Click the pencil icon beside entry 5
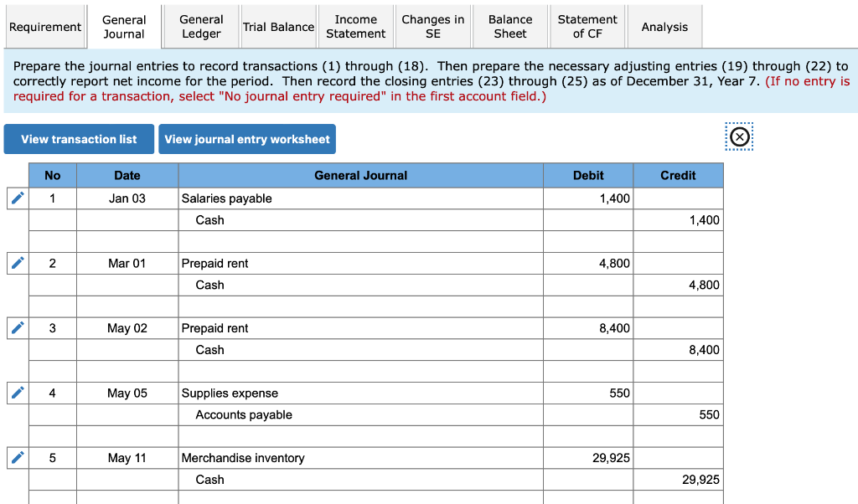Viewport: 858px width, 504px height. click(x=17, y=457)
